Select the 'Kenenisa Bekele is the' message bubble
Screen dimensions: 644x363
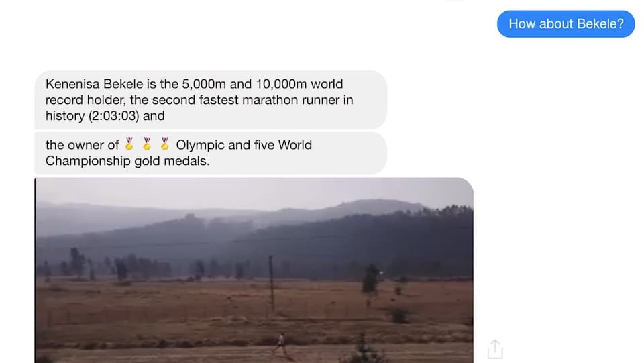pos(211,100)
